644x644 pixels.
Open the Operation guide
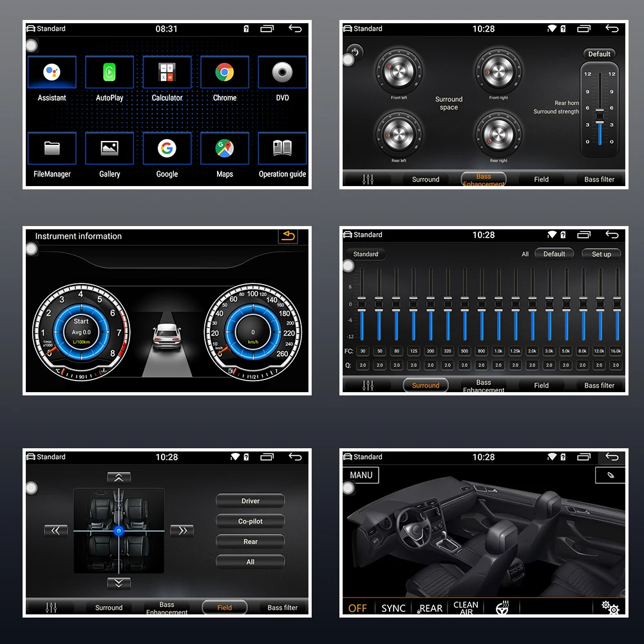coord(281,147)
